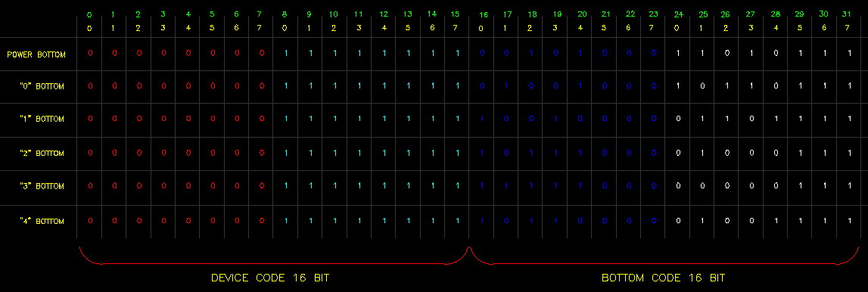Pick the "2" BOTTOM row label
This screenshot has height=292, width=868.
(42, 154)
